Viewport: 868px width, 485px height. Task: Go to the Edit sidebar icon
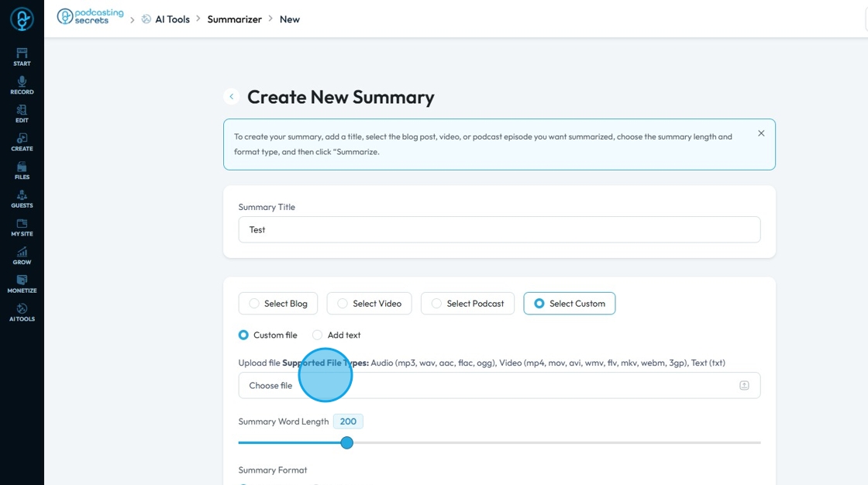pos(22,114)
